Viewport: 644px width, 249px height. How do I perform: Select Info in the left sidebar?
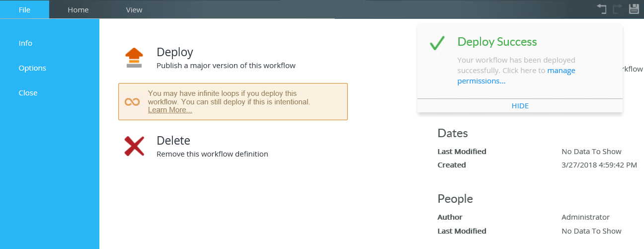25,43
